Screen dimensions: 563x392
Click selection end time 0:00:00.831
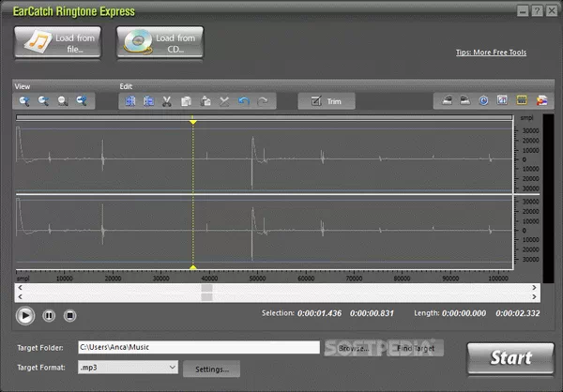coord(372,313)
